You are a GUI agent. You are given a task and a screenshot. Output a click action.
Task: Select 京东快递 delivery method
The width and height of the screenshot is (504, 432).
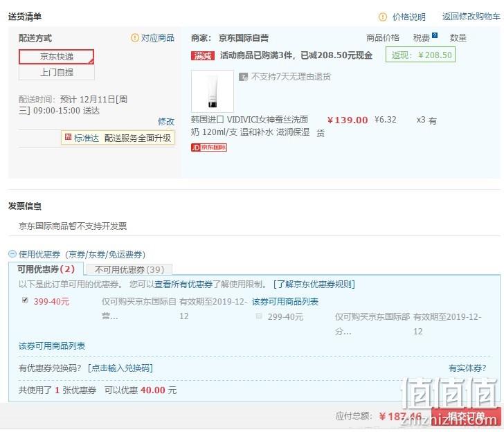[57, 57]
